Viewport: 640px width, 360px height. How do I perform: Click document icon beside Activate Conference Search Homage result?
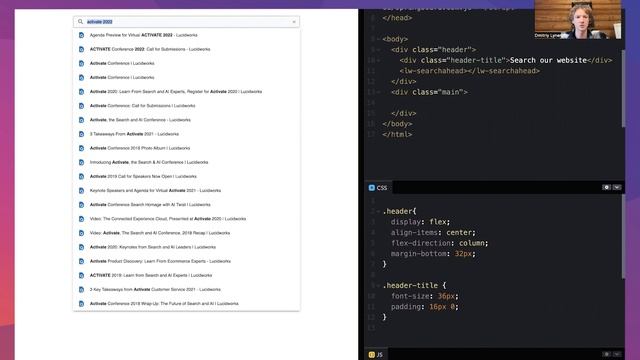81,205
